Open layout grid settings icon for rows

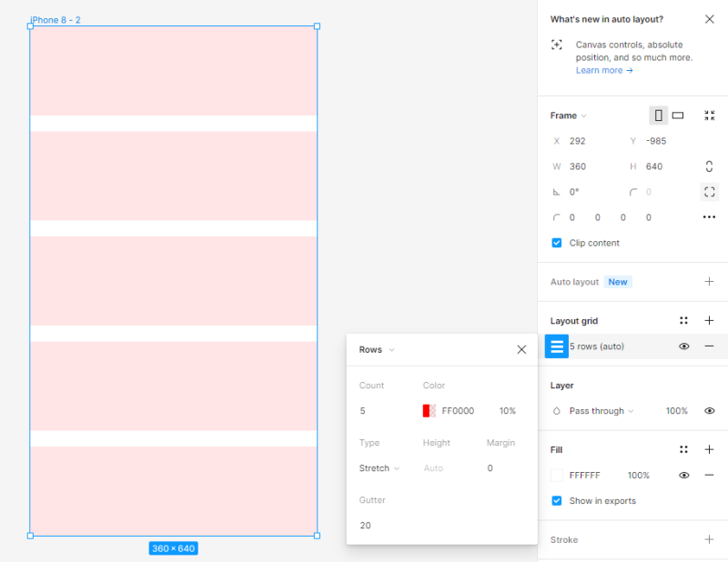tap(556, 346)
